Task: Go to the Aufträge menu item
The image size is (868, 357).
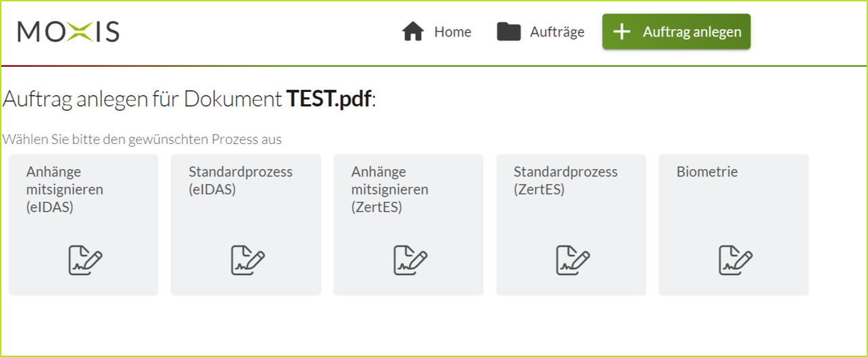Action: click(x=557, y=32)
